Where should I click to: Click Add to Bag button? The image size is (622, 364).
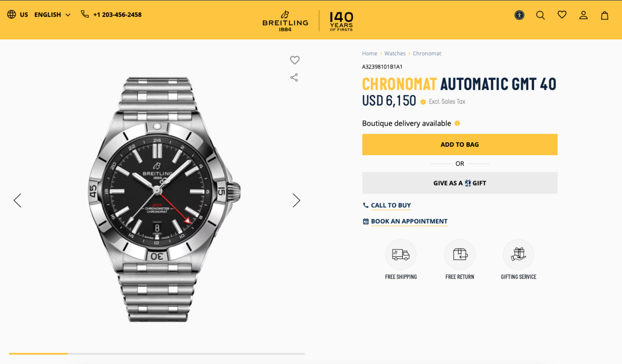(x=460, y=145)
